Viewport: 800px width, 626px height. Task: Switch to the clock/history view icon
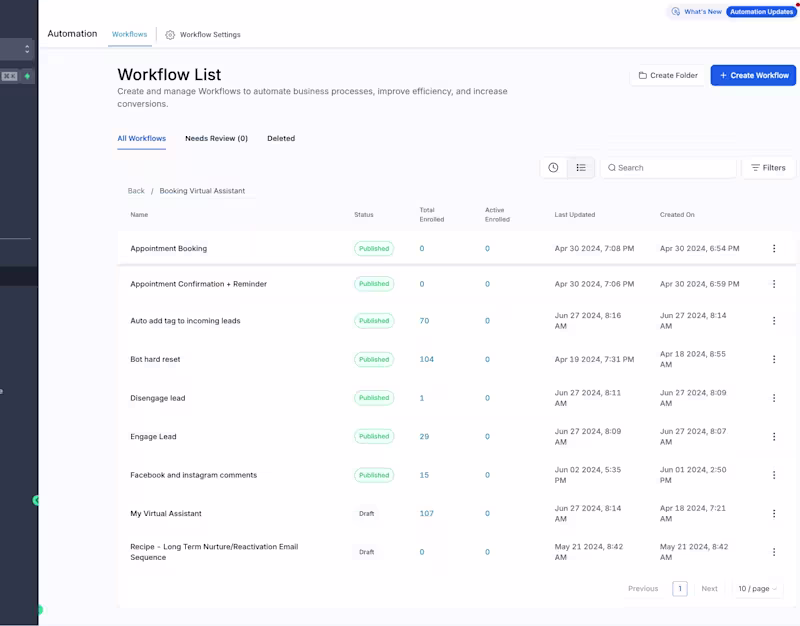[553, 167]
